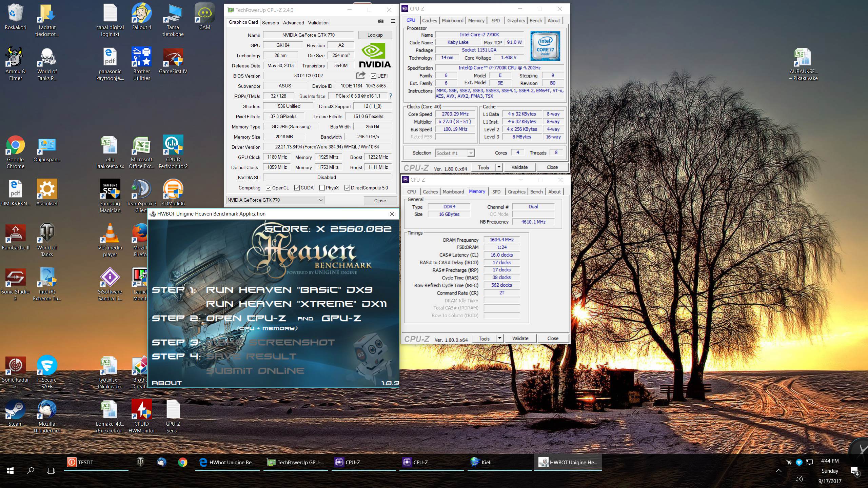Viewport: 868px width, 488px height.
Task: Open the Tools dropdown arrow in upper CPU-Z
Action: pyautogui.click(x=498, y=167)
